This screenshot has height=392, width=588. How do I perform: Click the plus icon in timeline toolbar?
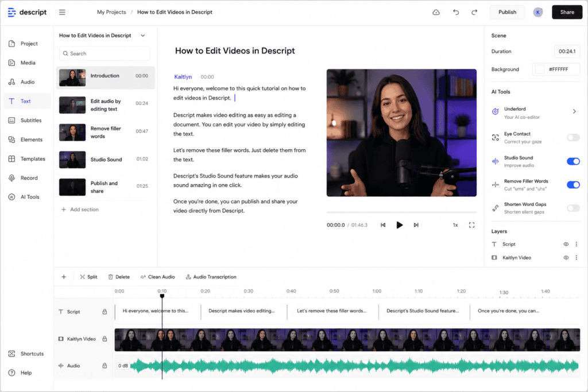(x=64, y=277)
